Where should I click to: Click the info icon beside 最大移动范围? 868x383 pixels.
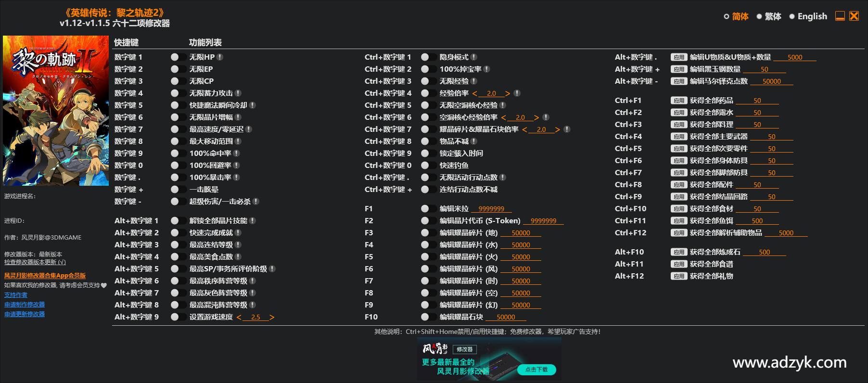pyautogui.click(x=238, y=141)
